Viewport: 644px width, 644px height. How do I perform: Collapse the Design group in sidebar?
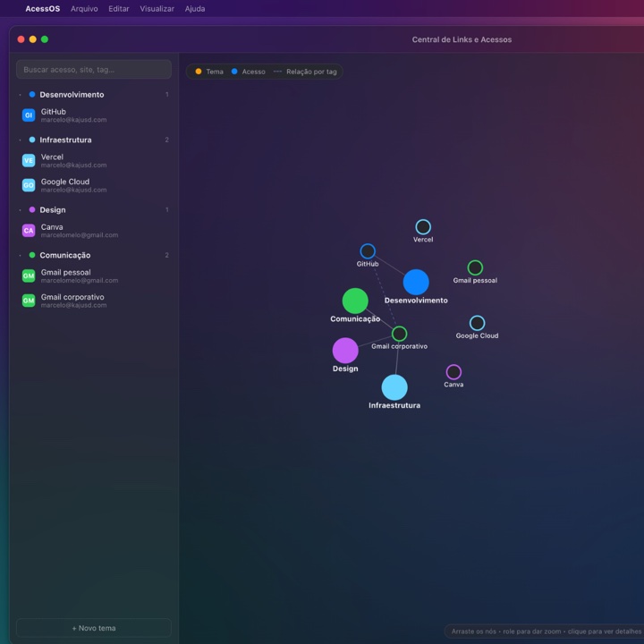[20, 210]
